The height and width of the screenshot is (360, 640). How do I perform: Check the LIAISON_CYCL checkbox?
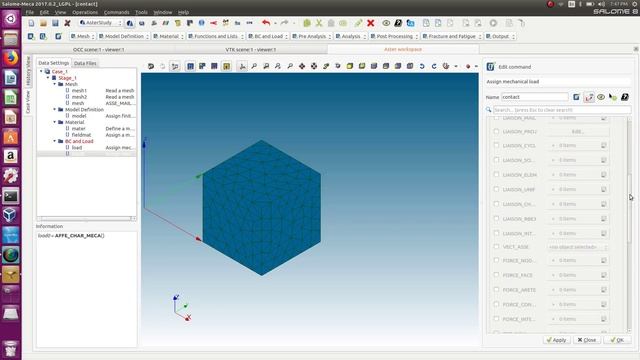tap(496, 145)
